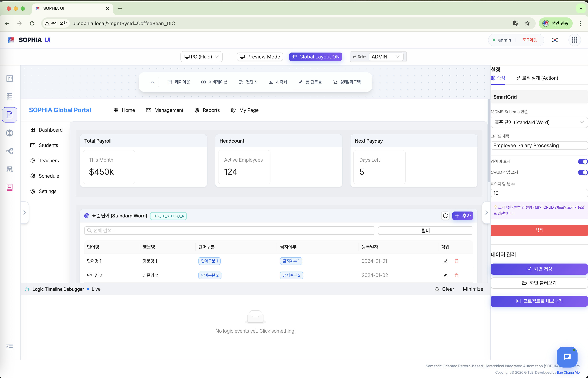
Task: Delete row 단어명 1 with trash icon
Action: [456, 261]
